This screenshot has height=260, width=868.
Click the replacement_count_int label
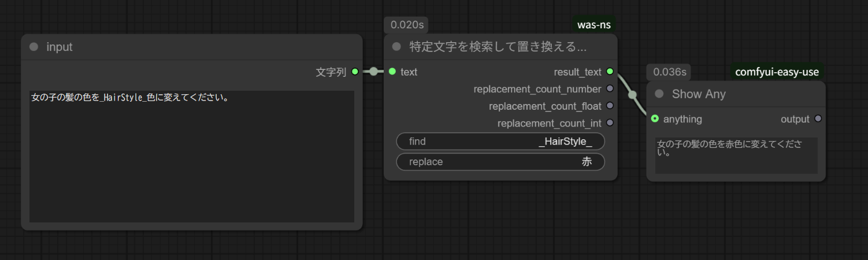pyautogui.click(x=550, y=123)
